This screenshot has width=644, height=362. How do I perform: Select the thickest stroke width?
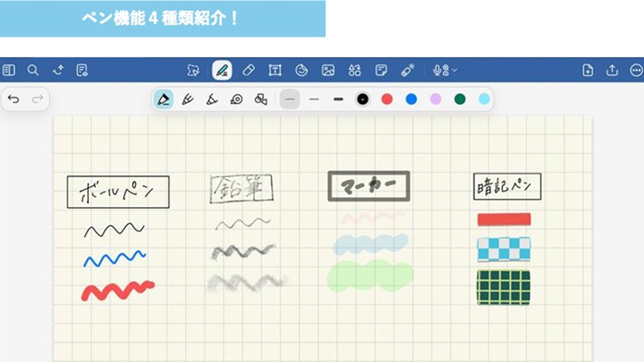[338, 100]
